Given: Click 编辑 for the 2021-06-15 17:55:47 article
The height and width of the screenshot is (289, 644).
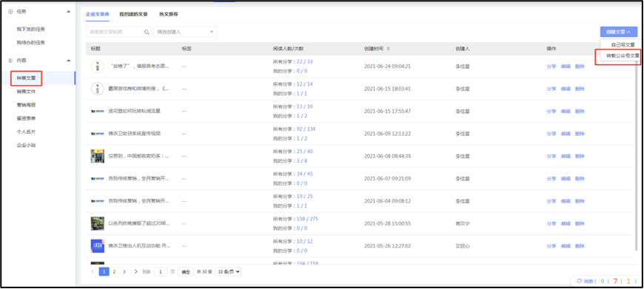Looking at the screenshot, I should click(566, 112).
